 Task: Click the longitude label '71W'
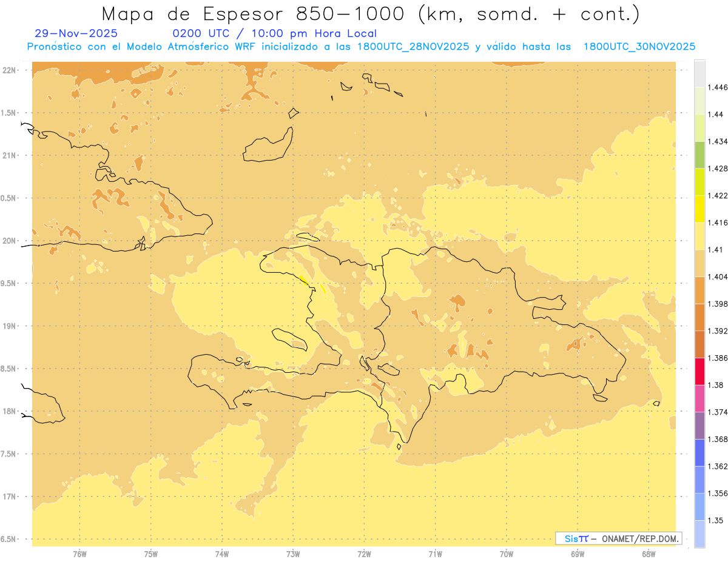click(x=435, y=554)
